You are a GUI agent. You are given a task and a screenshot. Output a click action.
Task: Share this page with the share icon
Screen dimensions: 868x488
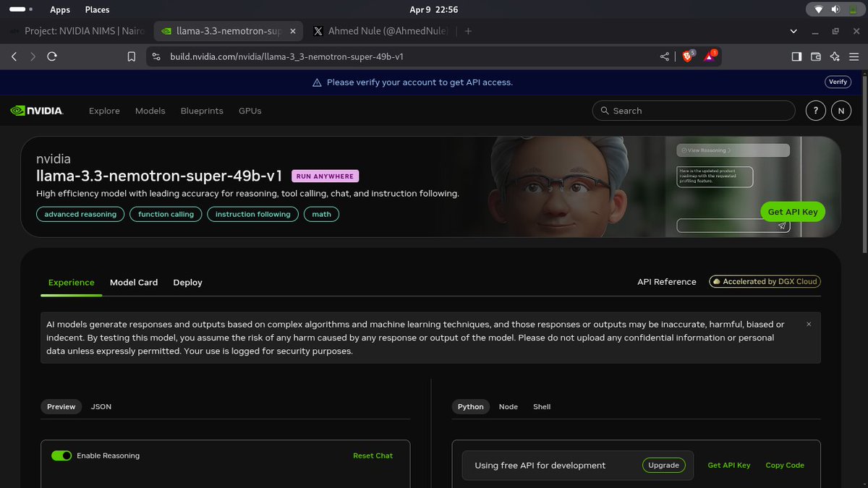click(664, 56)
